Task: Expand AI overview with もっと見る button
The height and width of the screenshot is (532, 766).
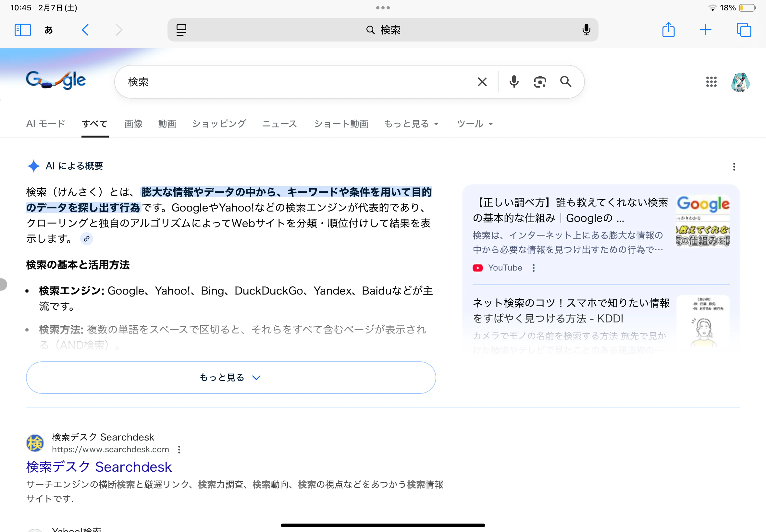Action: (x=231, y=377)
